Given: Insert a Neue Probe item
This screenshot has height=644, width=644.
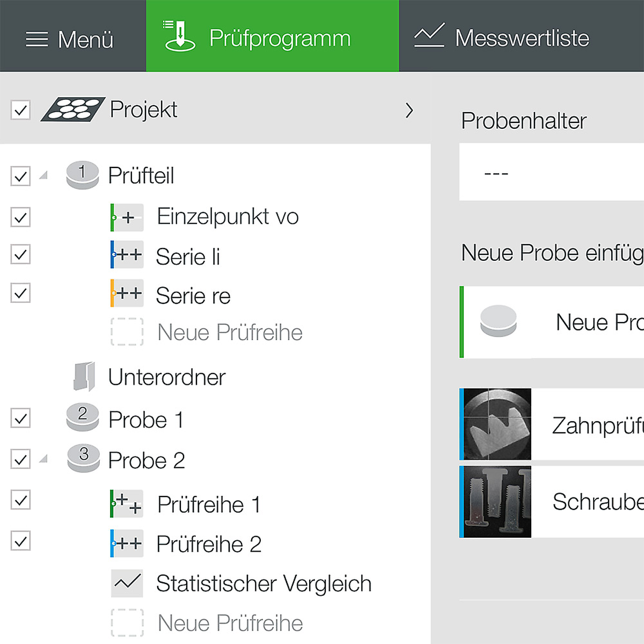Looking at the screenshot, I should [552, 322].
